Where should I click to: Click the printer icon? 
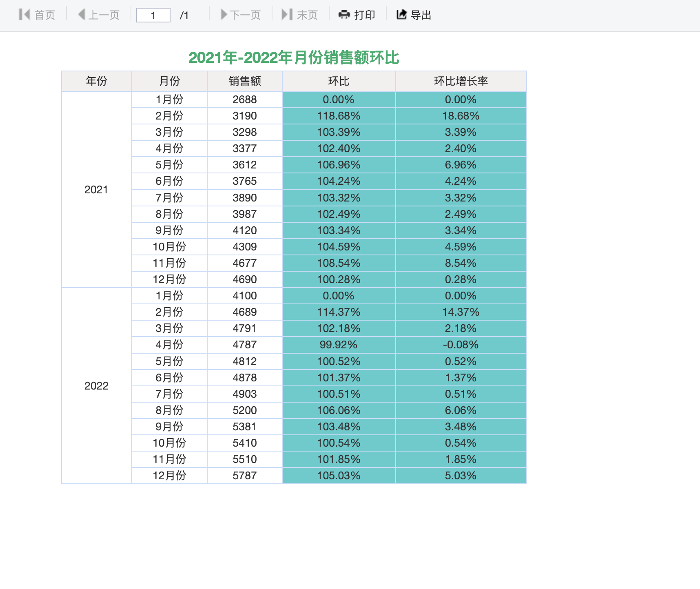tap(344, 15)
